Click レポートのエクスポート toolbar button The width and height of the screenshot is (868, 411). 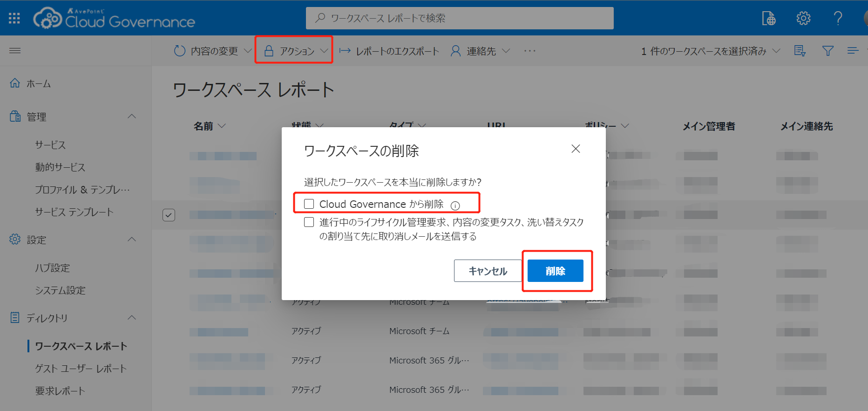point(389,51)
